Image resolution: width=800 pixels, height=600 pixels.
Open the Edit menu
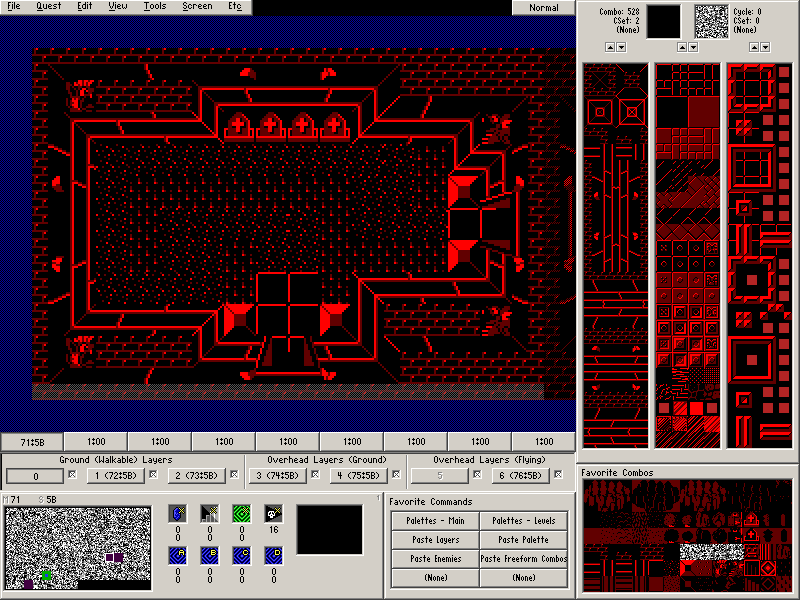(84, 6)
